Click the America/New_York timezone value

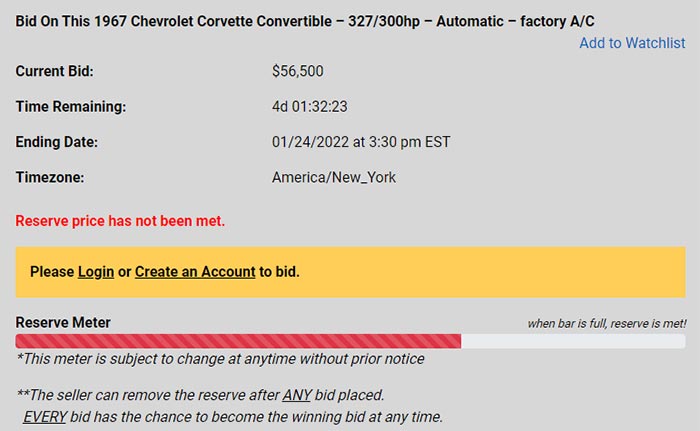point(333,177)
